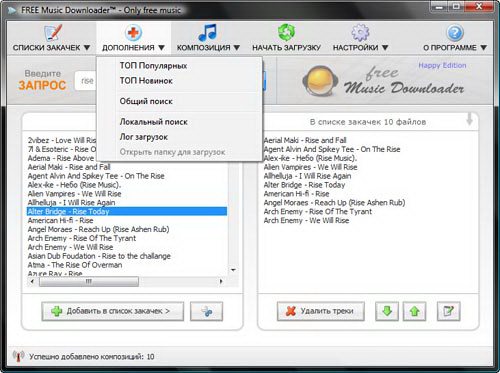Viewport: 500px width, 373px height.
Task: Select 2vibez - Love Will Rise result
Action: (62, 140)
